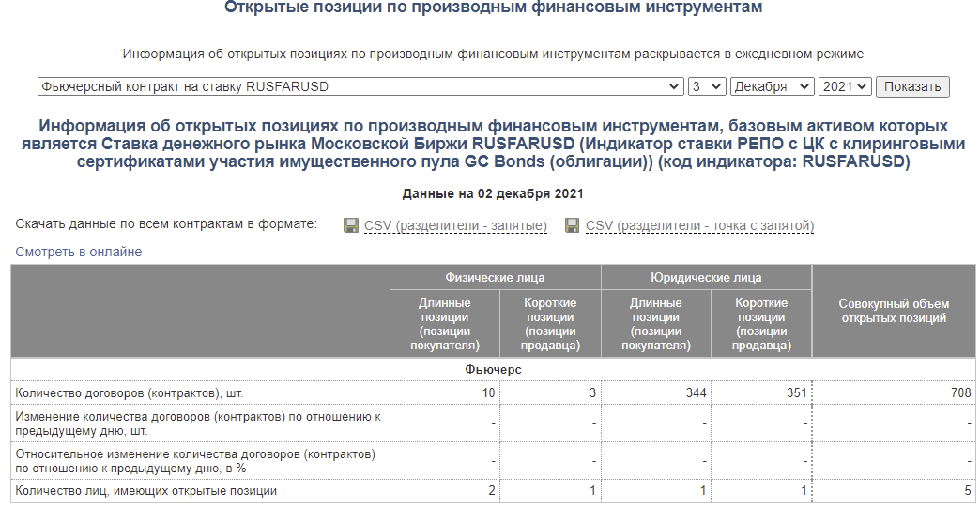
Task: Download CSV (разделители - точка с запятой)
Action: [x=699, y=225]
